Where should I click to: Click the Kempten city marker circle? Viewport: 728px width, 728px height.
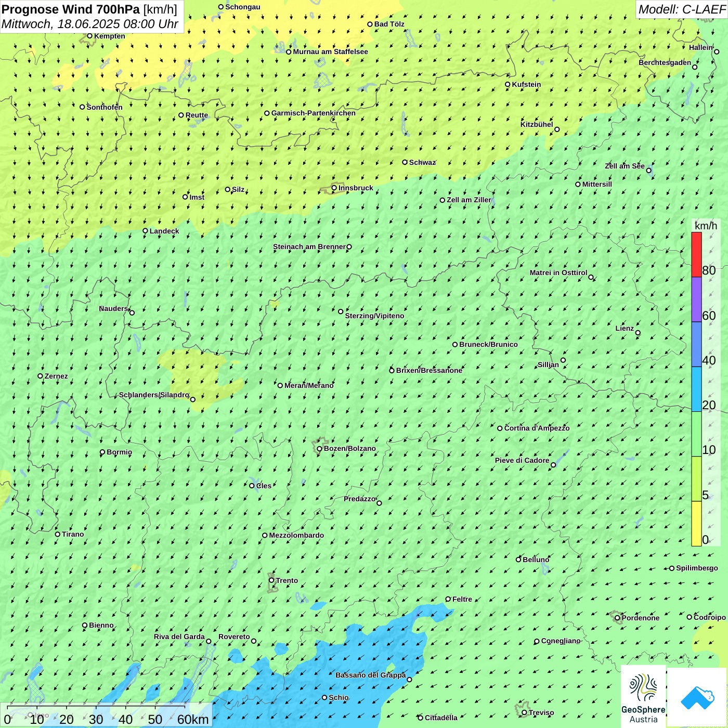(x=89, y=36)
